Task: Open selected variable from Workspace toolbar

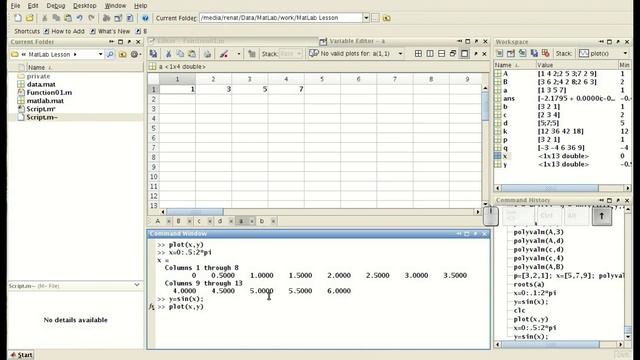Action: [x=511, y=53]
